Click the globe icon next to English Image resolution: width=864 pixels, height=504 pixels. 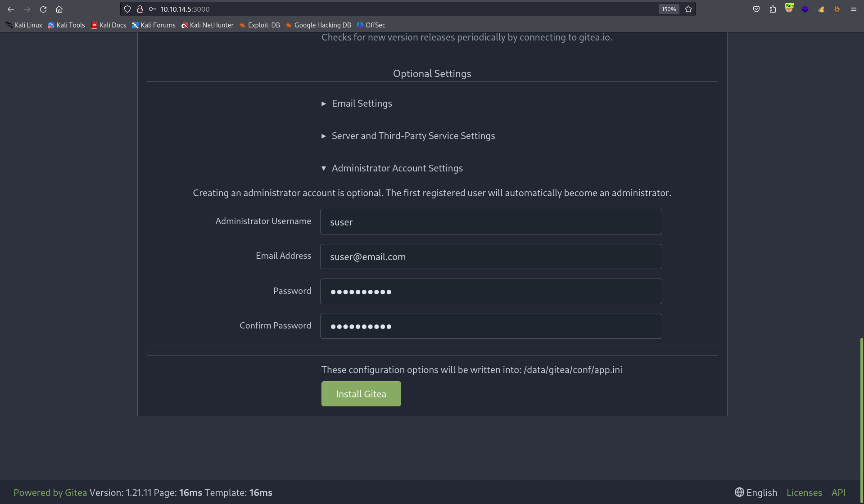coord(739,492)
